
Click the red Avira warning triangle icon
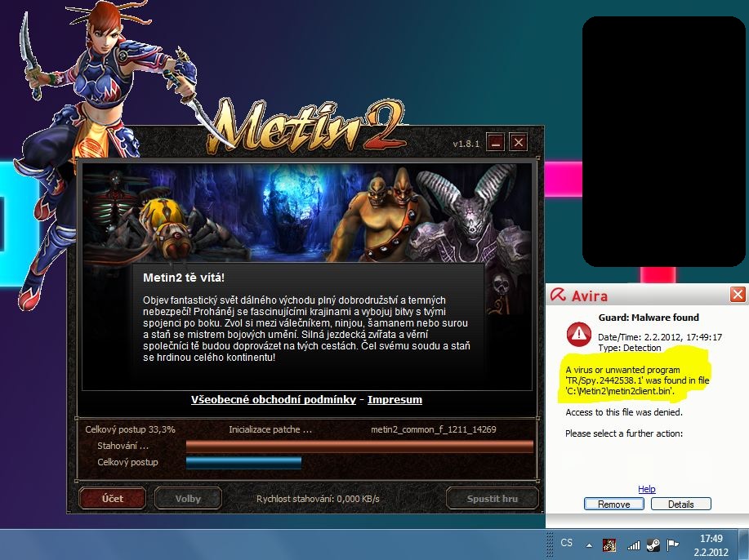pos(578,334)
